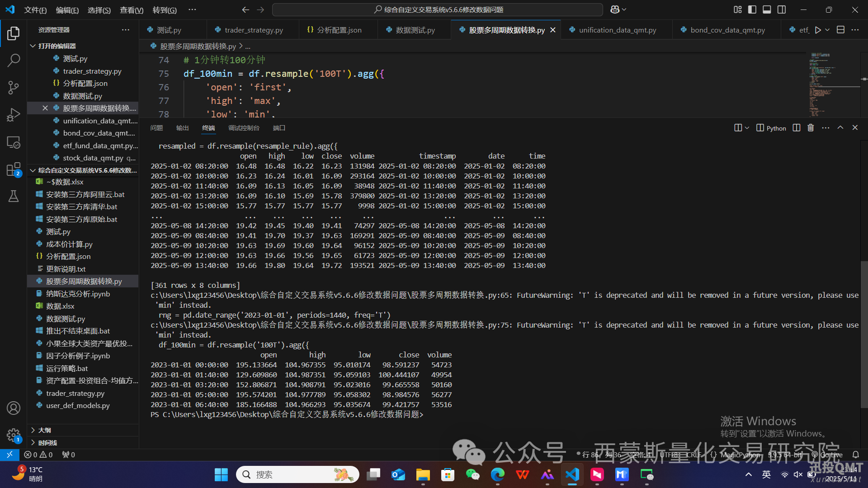Image resolution: width=868 pixels, height=488 pixels.
Task: Kill the terminal with trash icon
Action: [x=811, y=128]
